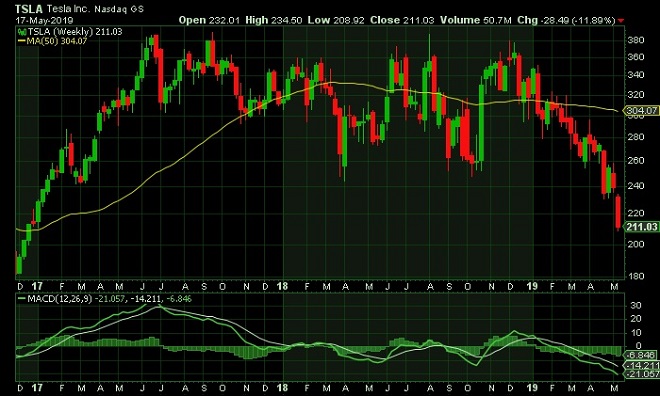Select the TSLA ticker symbol in the header
Image resolution: width=660 pixels, height=396 pixels.
coord(29,9)
